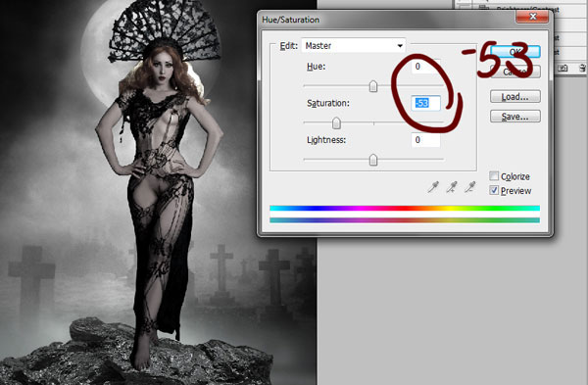Select the Add to Sample eyedropper
Screen dimensions: 588x385
coord(452,187)
